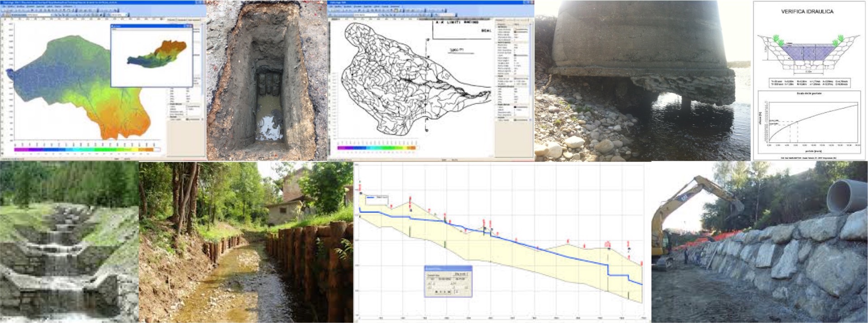Image resolution: width=868 pixels, height=323 pixels.
Task: Click the legend box in the longitudinal profile chart
Action: 377,199
